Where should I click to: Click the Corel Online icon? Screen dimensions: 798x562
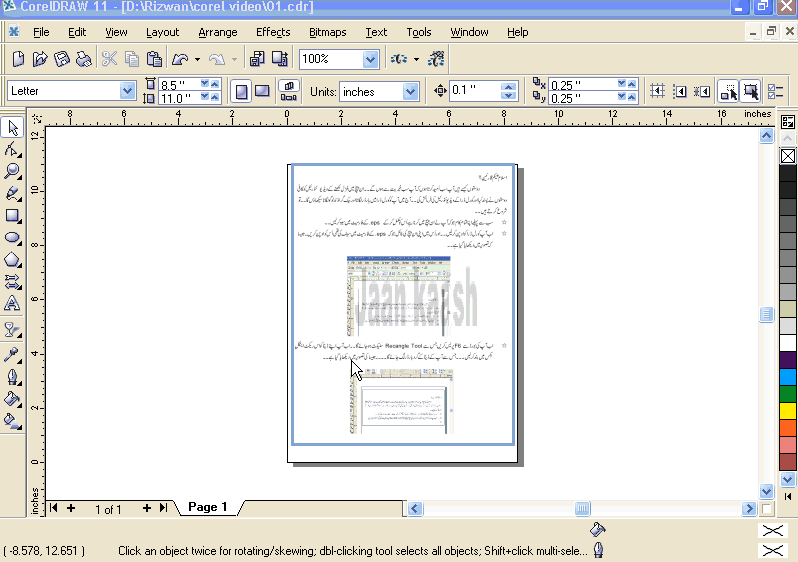click(436, 59)
